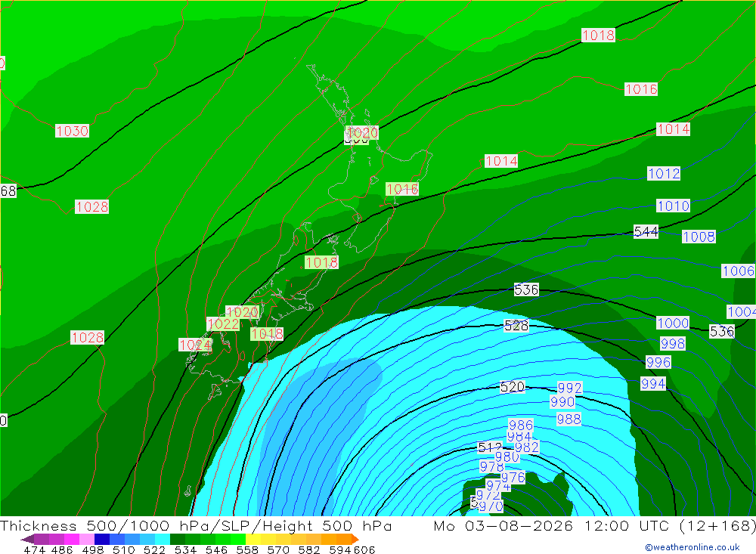This screenshot has height=554, width=756.
Task: Click the weatheronline.co.uk copyright link
Action: [x=692, y=547]
